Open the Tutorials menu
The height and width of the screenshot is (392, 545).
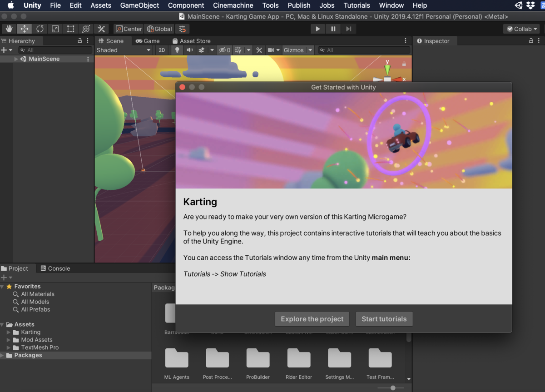[357, 5]
